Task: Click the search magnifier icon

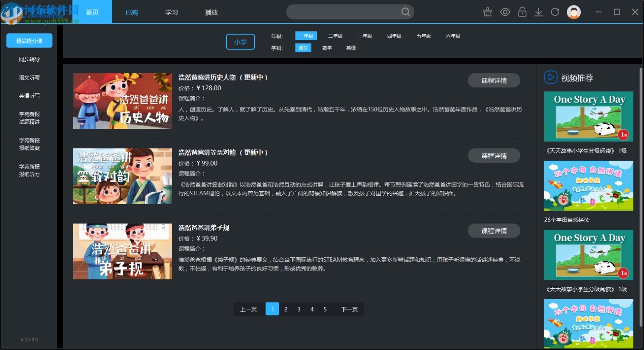Action: coord(406,12)
